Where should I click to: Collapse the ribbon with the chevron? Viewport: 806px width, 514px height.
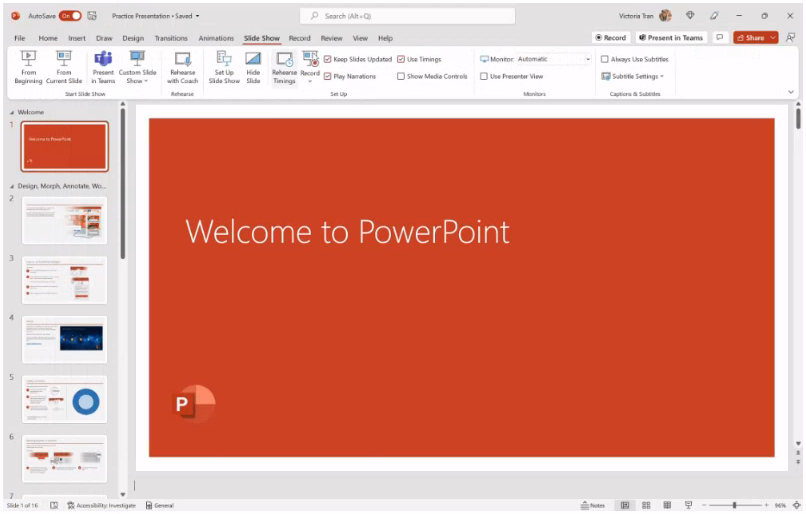[791, 92]
